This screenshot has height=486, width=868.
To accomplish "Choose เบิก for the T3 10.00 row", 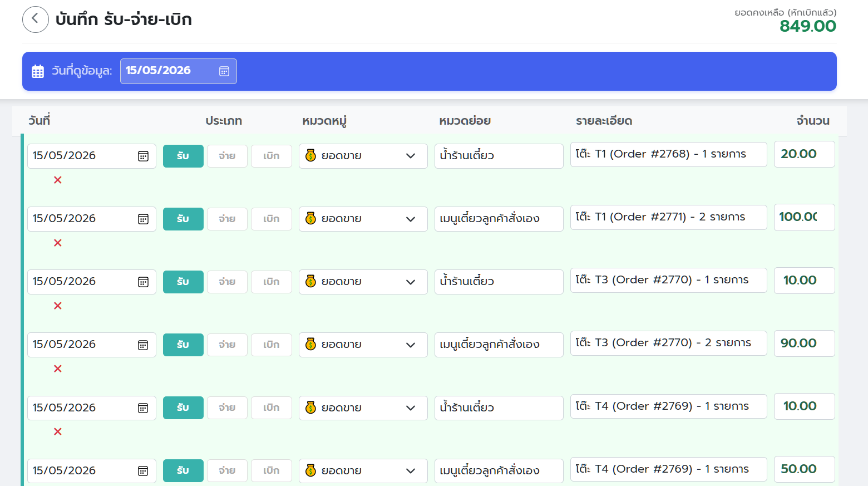I will (272, 282).
